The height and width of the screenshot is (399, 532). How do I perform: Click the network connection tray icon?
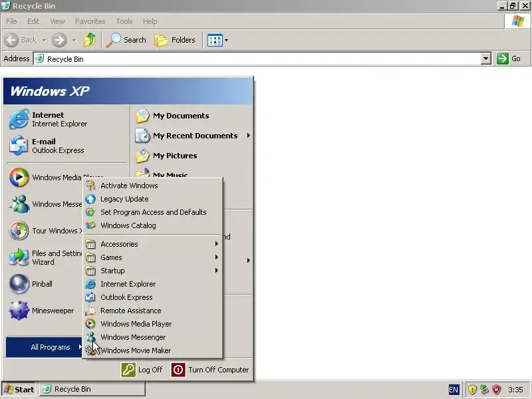pos(484,390)
